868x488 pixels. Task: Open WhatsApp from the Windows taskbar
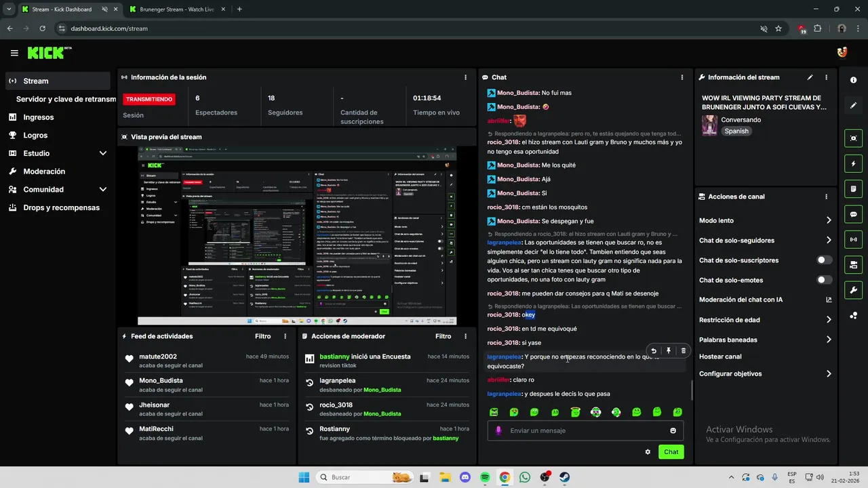pos(524,477)
